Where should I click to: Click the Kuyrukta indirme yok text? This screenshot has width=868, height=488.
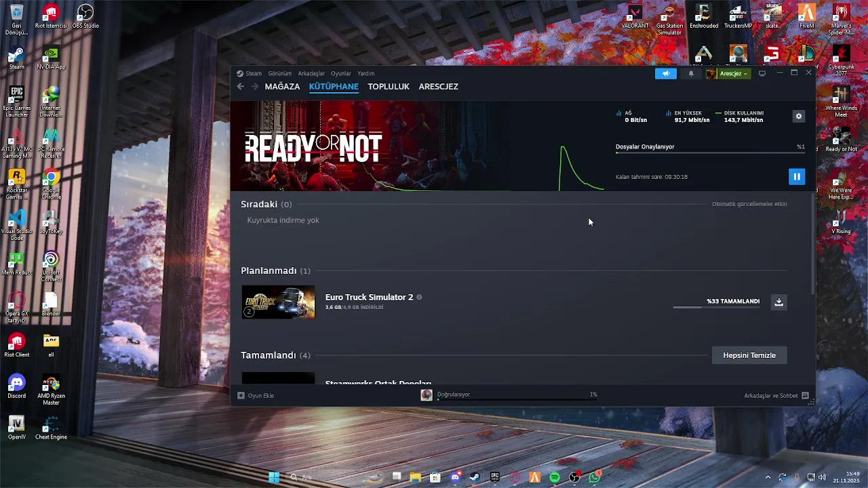point(283,220)
